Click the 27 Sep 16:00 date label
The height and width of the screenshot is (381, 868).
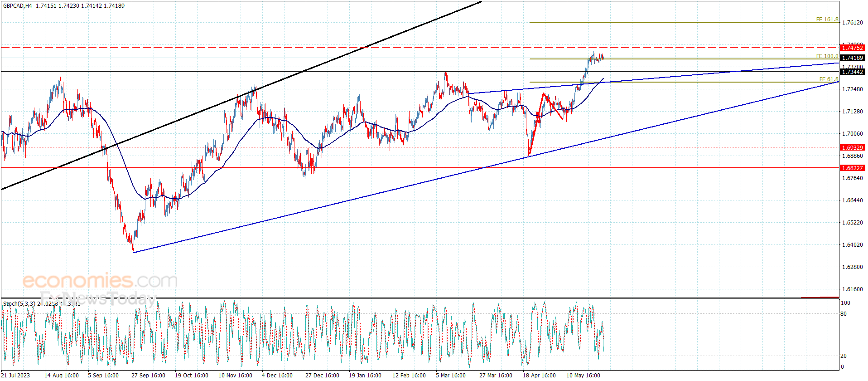(149, 375)
